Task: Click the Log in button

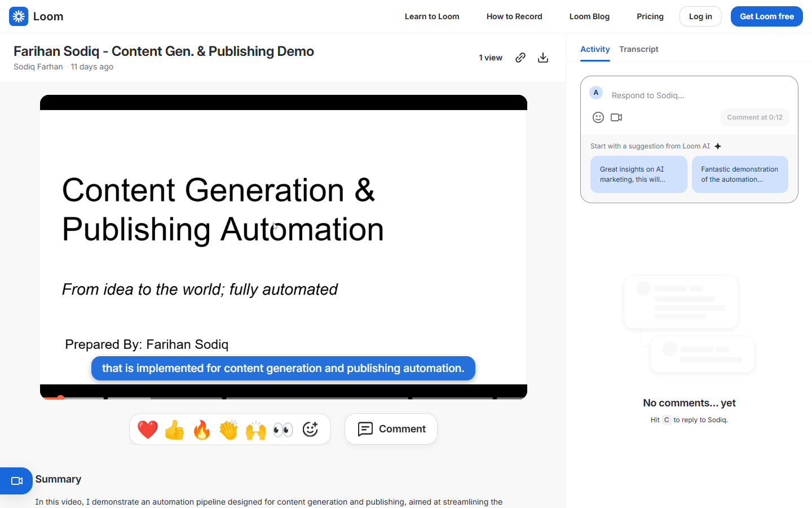Action: coord(700,16)
